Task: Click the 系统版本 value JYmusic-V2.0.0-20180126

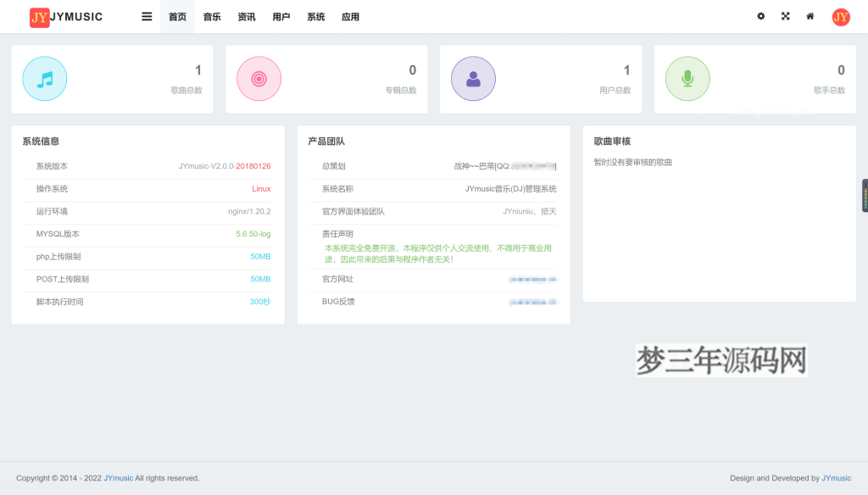Action: coord(223,165)
